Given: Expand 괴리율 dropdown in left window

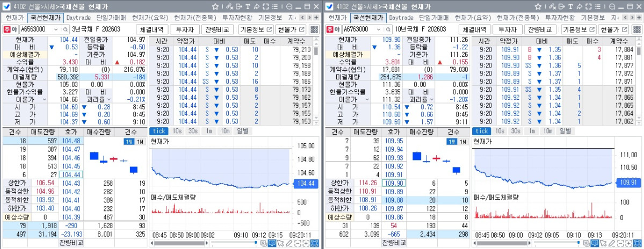Looking at the screenshot, I should pyautogui.click(x=110, y=99).
